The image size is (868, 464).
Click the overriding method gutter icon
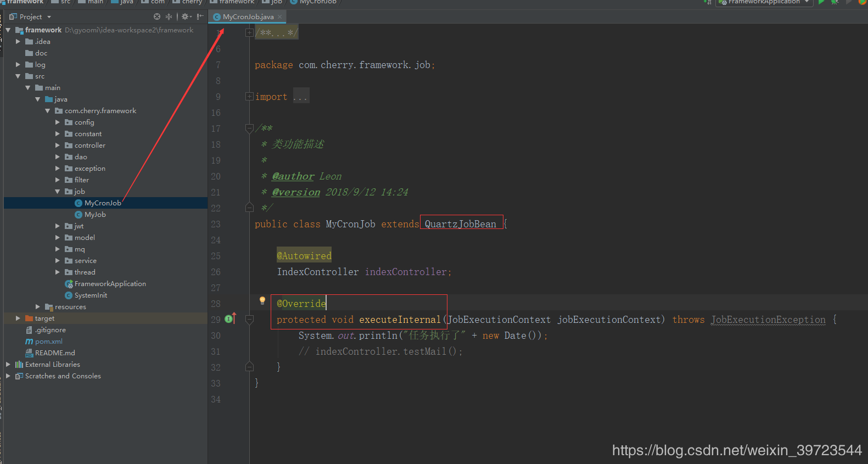[x=230, y=319]
